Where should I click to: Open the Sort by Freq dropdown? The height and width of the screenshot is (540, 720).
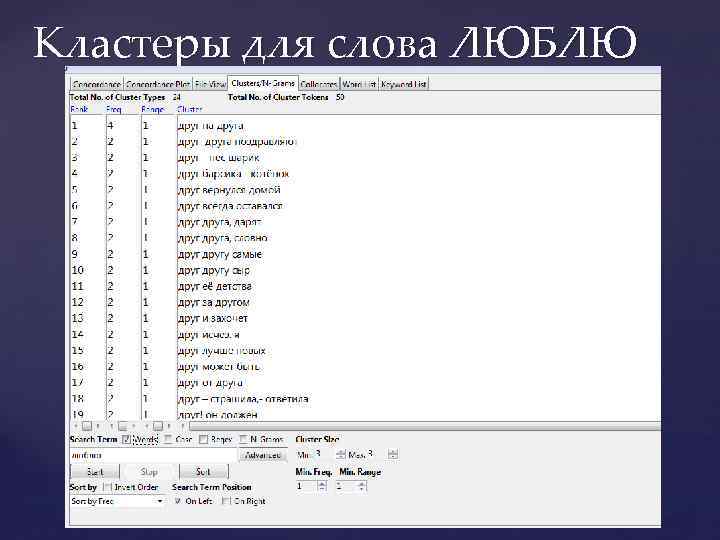pos(118,501)
